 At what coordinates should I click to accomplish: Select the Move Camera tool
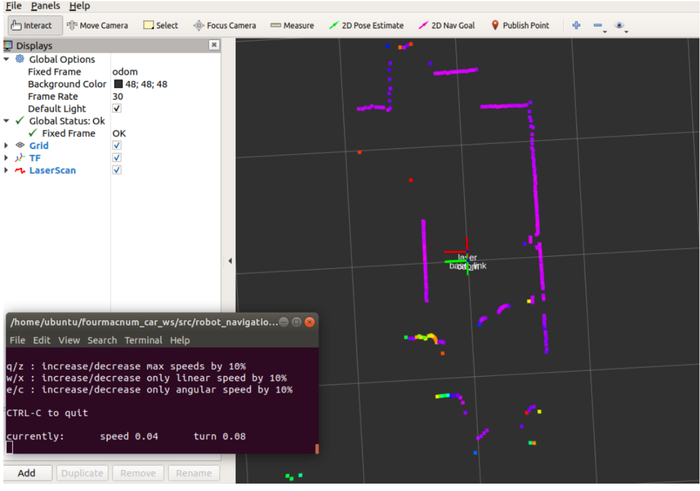click(97, 25)
